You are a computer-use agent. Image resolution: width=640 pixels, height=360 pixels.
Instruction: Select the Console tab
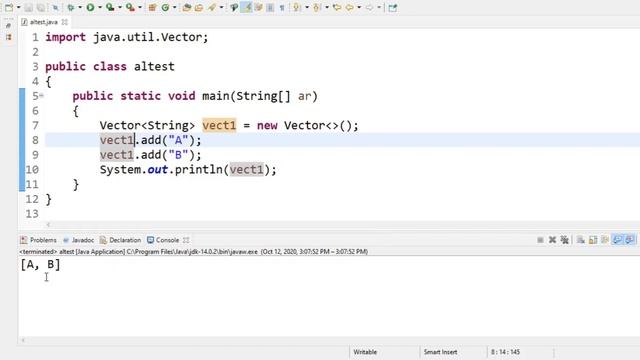163,240
